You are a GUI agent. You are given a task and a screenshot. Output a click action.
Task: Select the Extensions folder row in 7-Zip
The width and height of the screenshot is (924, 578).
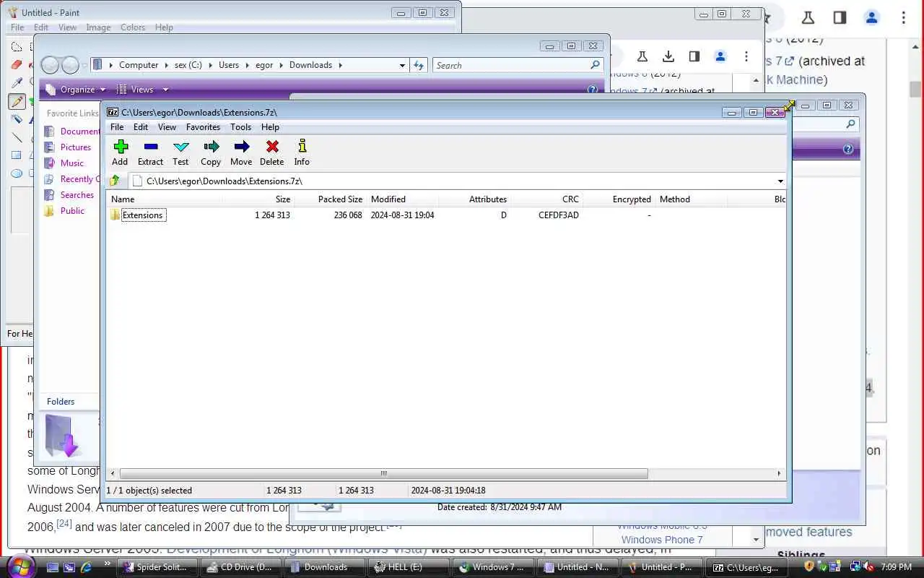click(446, 215)
